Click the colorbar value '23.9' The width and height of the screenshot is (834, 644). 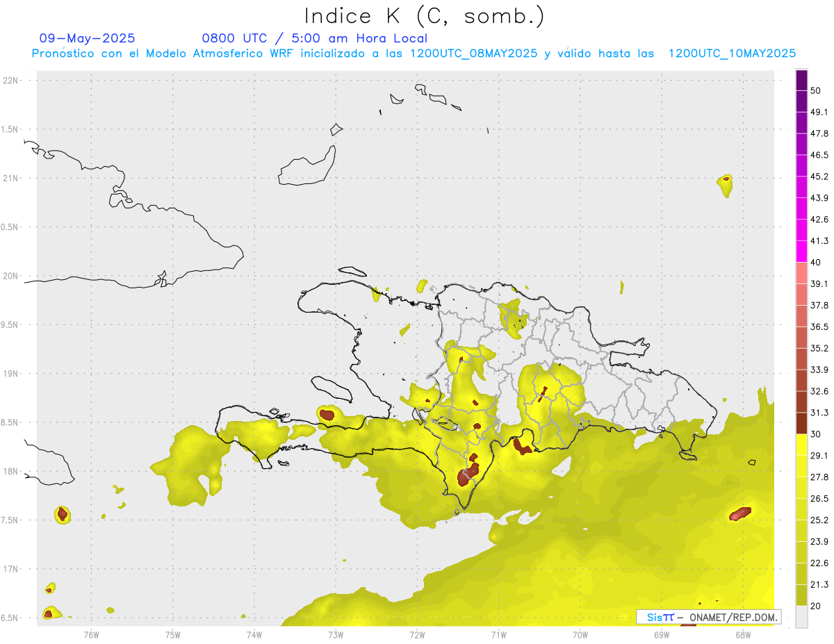[819, 542]
